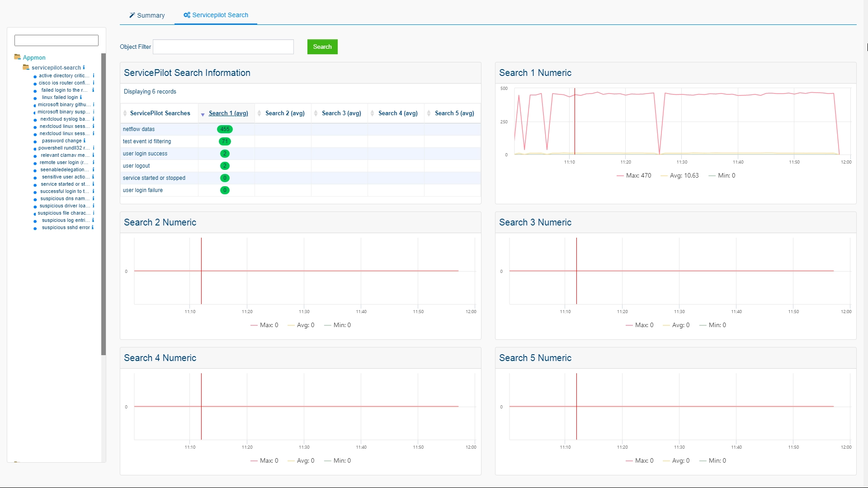This screenshot has width=868, height=488.
Task: Sort by Search 2 (avg) column header
Action: click(x=285, y=113)
